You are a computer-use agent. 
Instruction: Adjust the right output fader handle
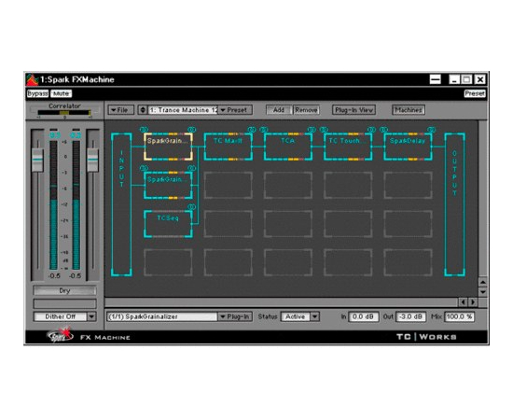point(93,160)
